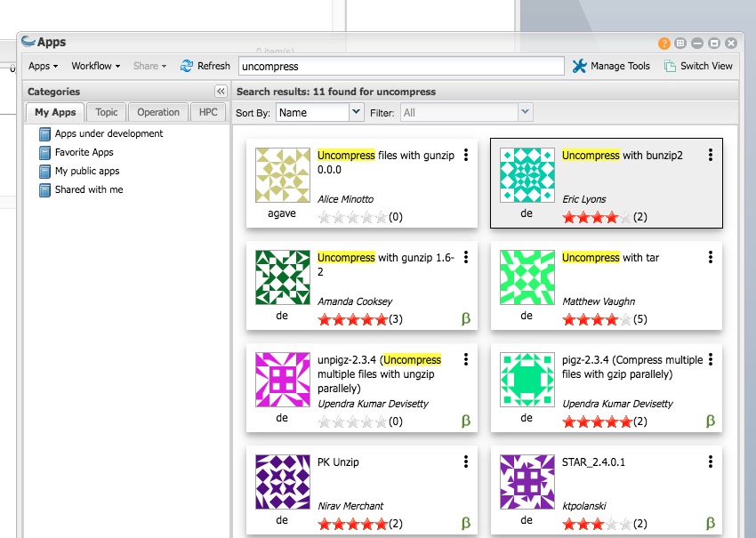The width and height of the screenshot is (756, 538).
Task: Open the Uncompress with bunzip2 app
Action: (622, 156)
